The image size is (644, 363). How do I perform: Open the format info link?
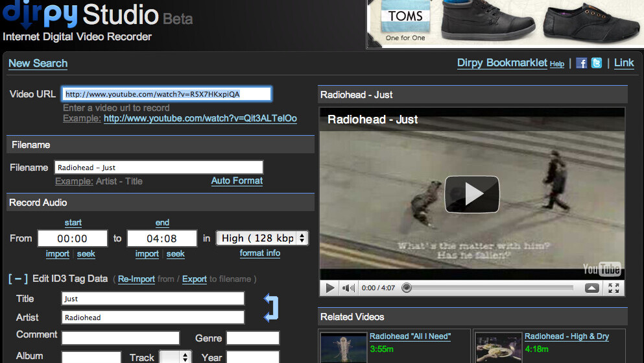click(x=260, y=253)
